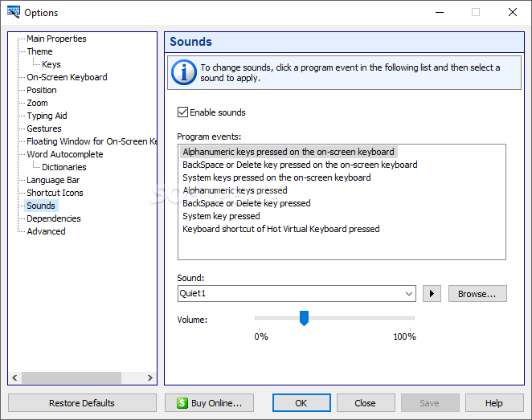Image resolution: width=532 pixels, height=420 pixels.
Task: Select Shortcut Icons page
Action: (55, 193)
